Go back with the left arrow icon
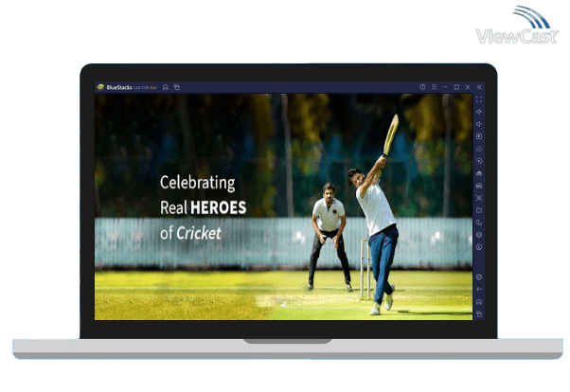Image resolution: width=570 pixels, height=392 pixels. click(x=479, y=290)
